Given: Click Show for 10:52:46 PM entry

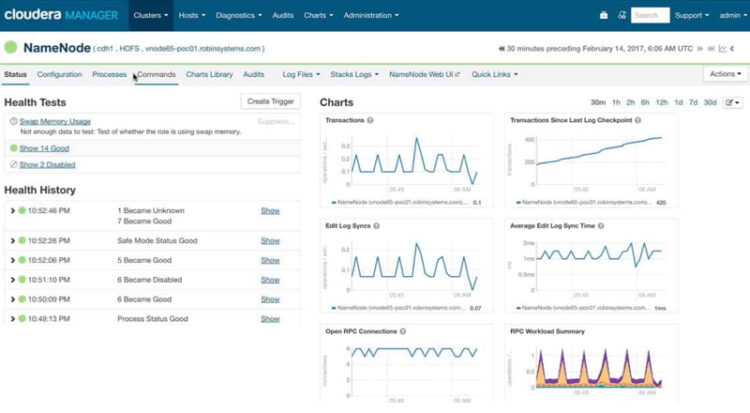Looking at the screenshot, I should pos(270,211).
